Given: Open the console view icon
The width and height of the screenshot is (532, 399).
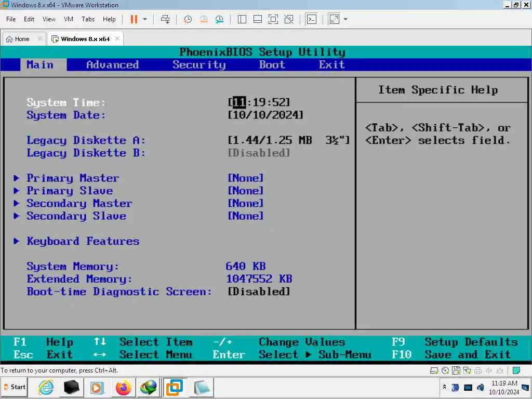Looking at the screenshot, I should [312, 19].
